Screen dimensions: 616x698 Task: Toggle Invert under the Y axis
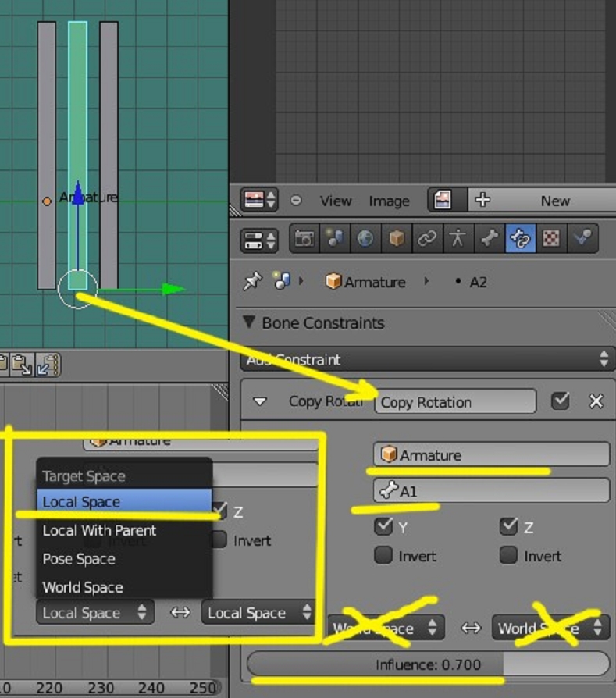(x=383, y=555)
